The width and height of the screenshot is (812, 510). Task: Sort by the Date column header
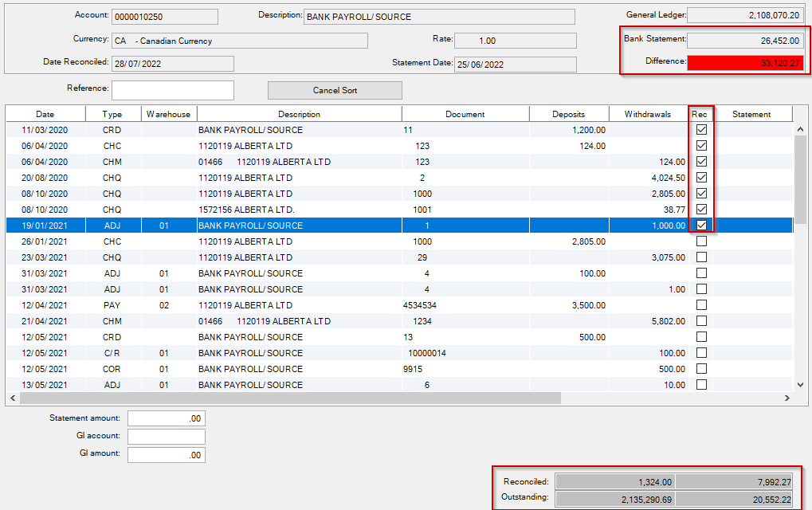[45, 114]
